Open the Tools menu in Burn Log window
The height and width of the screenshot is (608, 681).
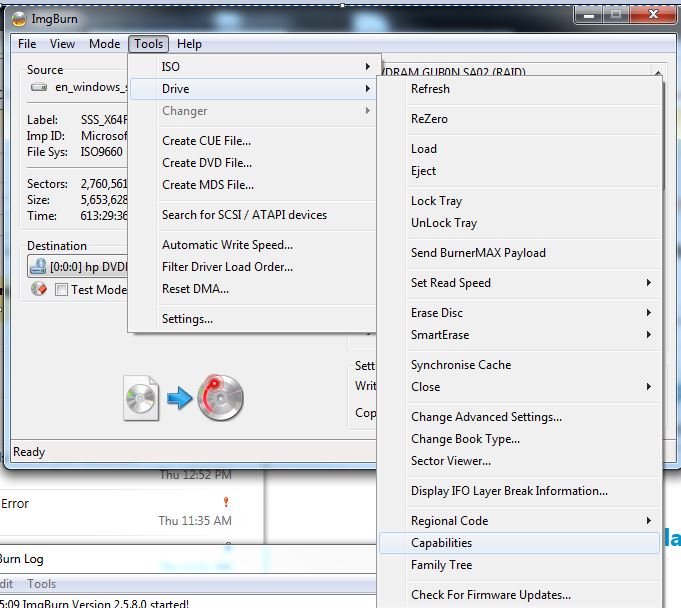pos(41,584)
